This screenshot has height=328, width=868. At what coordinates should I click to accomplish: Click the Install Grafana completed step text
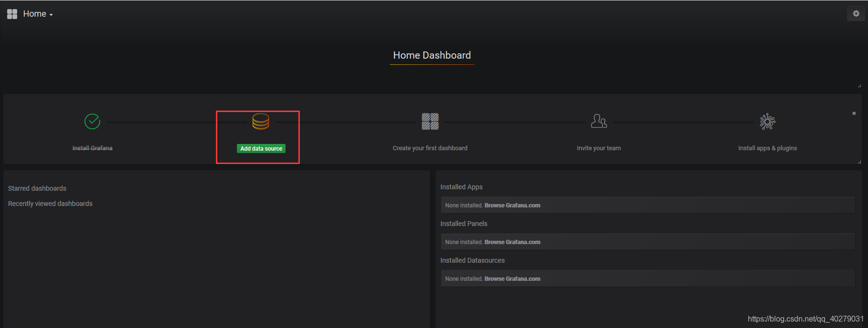(x=92, y=148)
